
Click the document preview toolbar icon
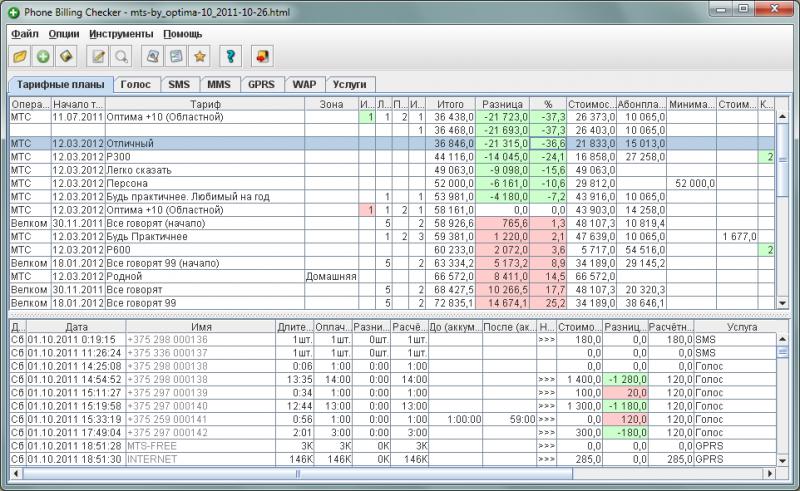(x=153, y=56)
